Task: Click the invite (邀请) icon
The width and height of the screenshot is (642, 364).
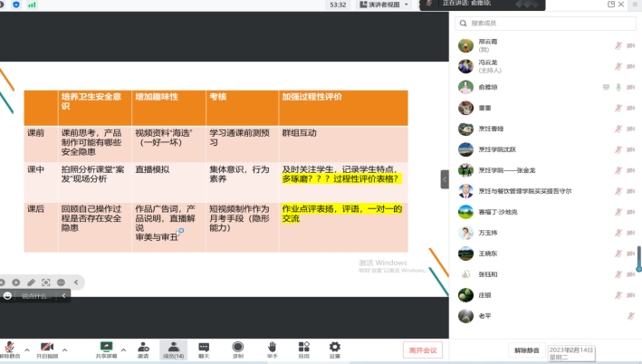Action: [x=143, y=346]
